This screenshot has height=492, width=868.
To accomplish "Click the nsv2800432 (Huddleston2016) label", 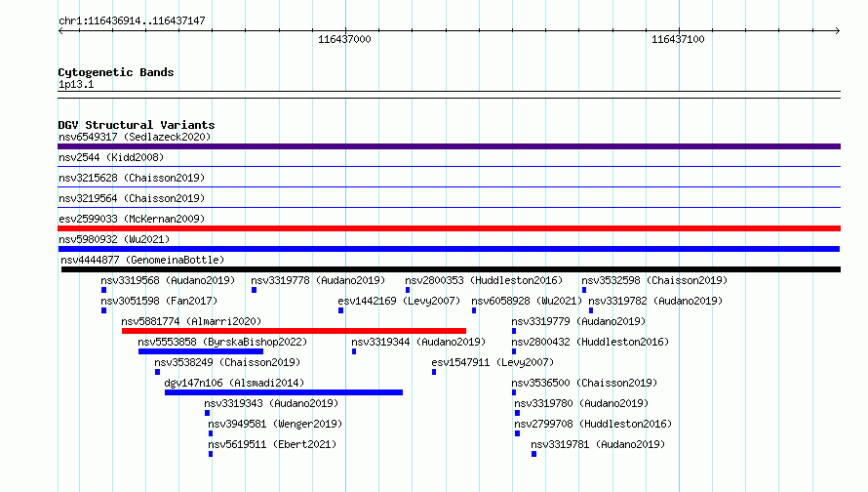I will [x=590, y=342].
